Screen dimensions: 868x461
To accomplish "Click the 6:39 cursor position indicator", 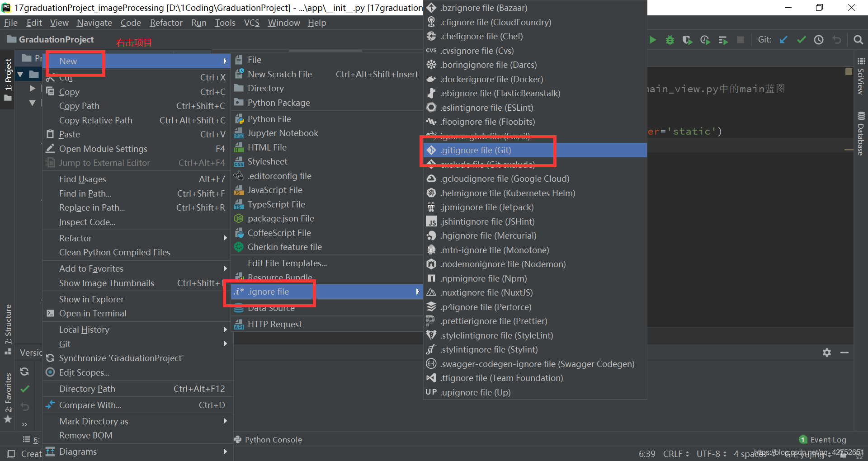I will (x=647, y=454).
